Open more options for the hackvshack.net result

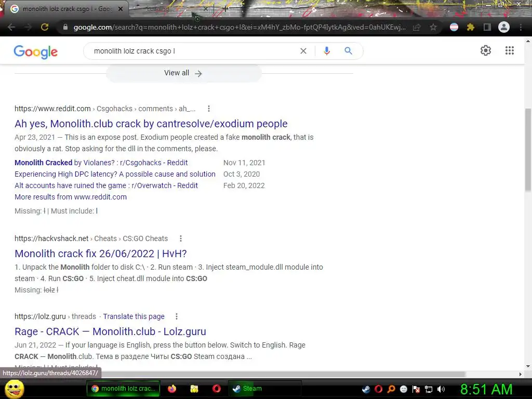tap(181, 238)
